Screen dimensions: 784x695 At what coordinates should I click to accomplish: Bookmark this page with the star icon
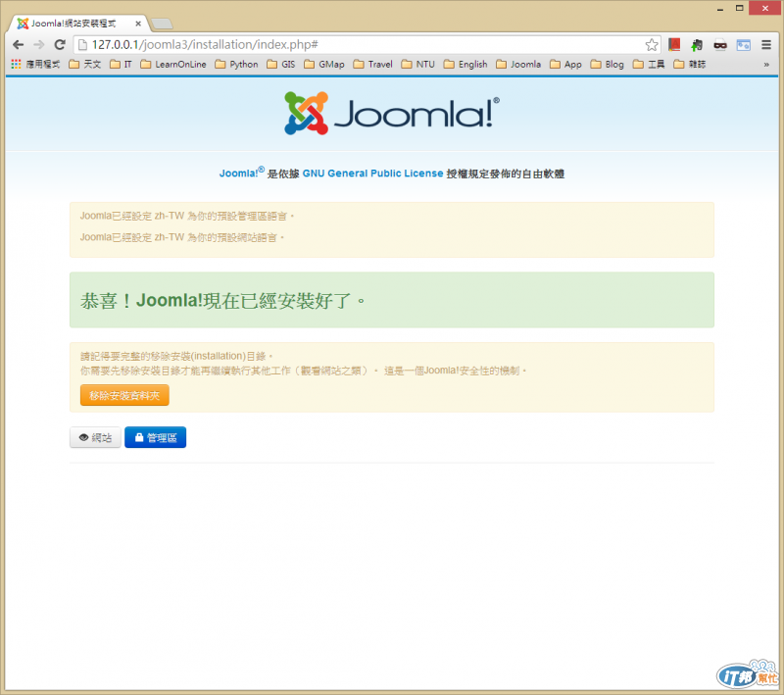pyautogui.click(x=652, y=45)
